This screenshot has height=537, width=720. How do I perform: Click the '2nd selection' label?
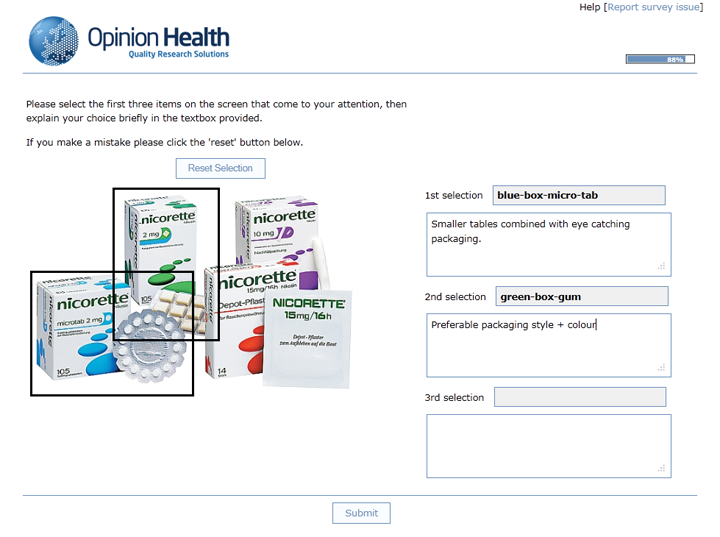tap(455, 297)
